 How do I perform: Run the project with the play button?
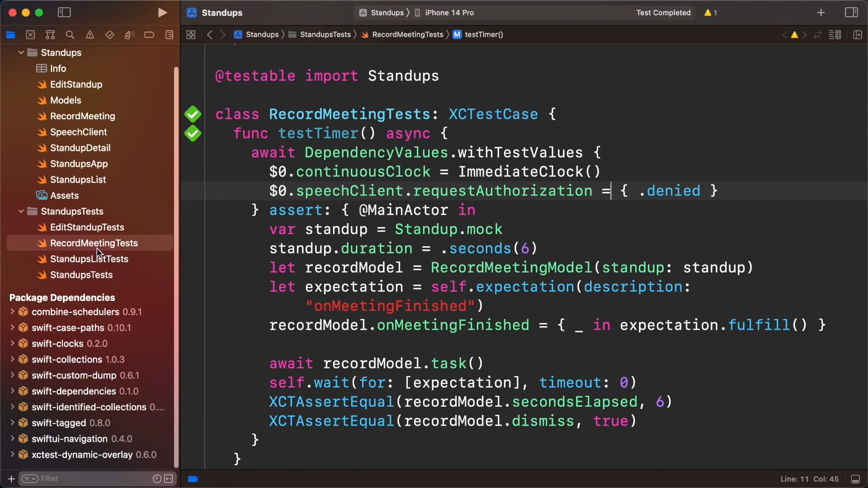coord(162,13)
